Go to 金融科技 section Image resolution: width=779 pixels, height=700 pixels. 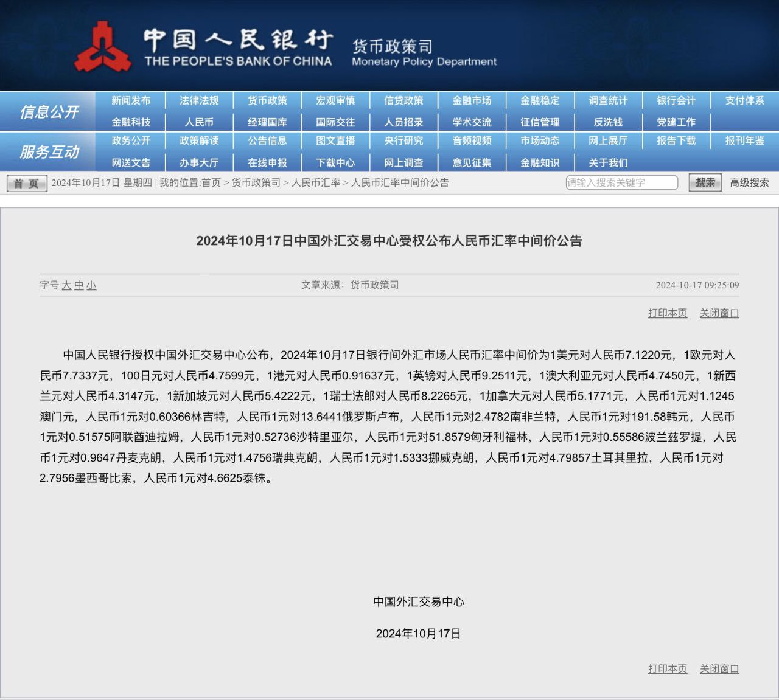click(131, 122)
